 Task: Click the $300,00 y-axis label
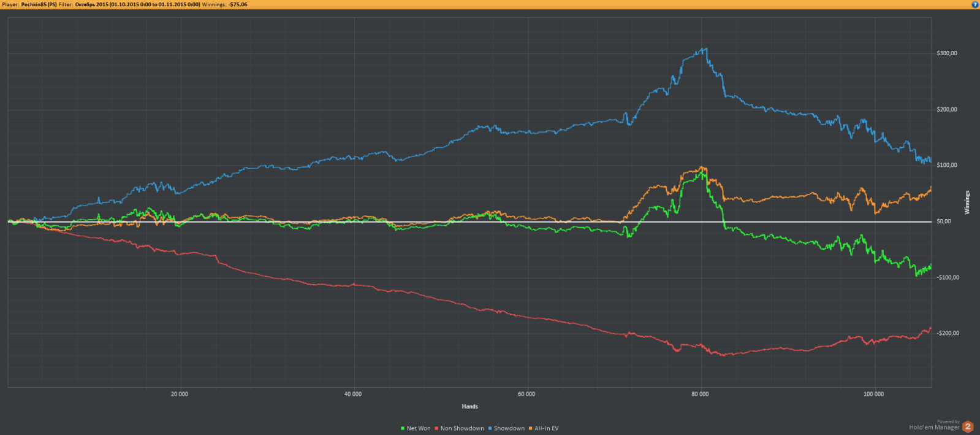[x=947, y=53]
